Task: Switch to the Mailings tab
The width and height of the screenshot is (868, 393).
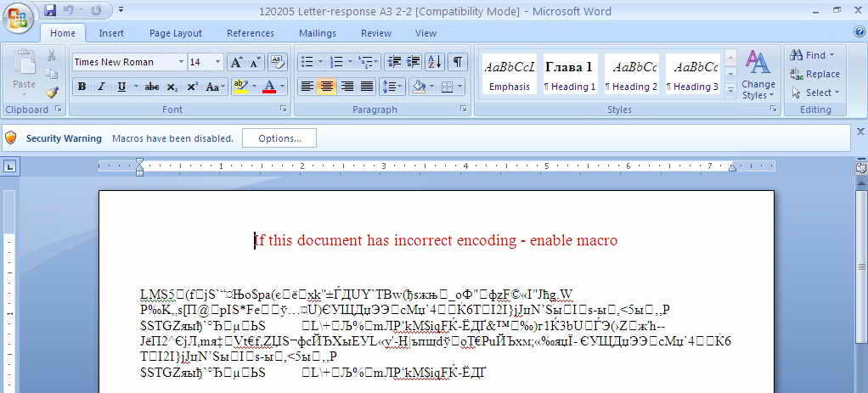Action: tap(318, 33)
